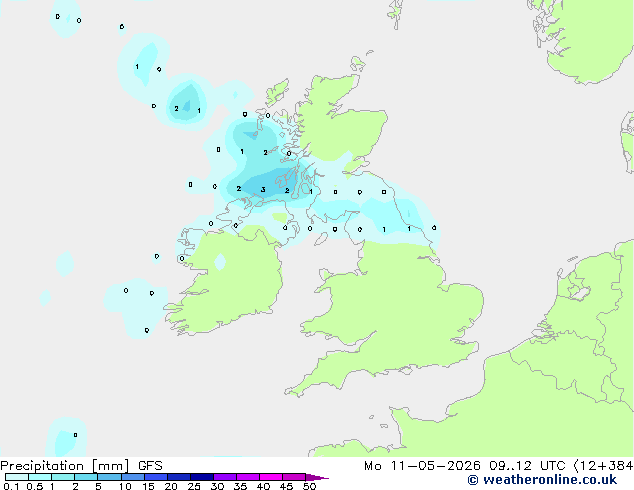Click the '40' legend scale label
Image resolution: width=634 pixels, height=490 pixels.
click(x=263, y=486)
